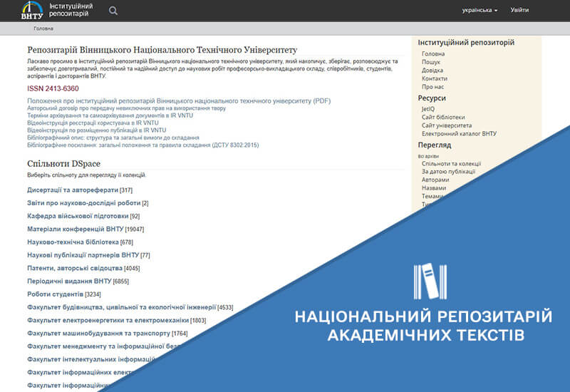The image size is (570, 392).
Task: Open Звіти про науково-дослідні роботи community
Action: pyautogui.click(x=84, y=203)
